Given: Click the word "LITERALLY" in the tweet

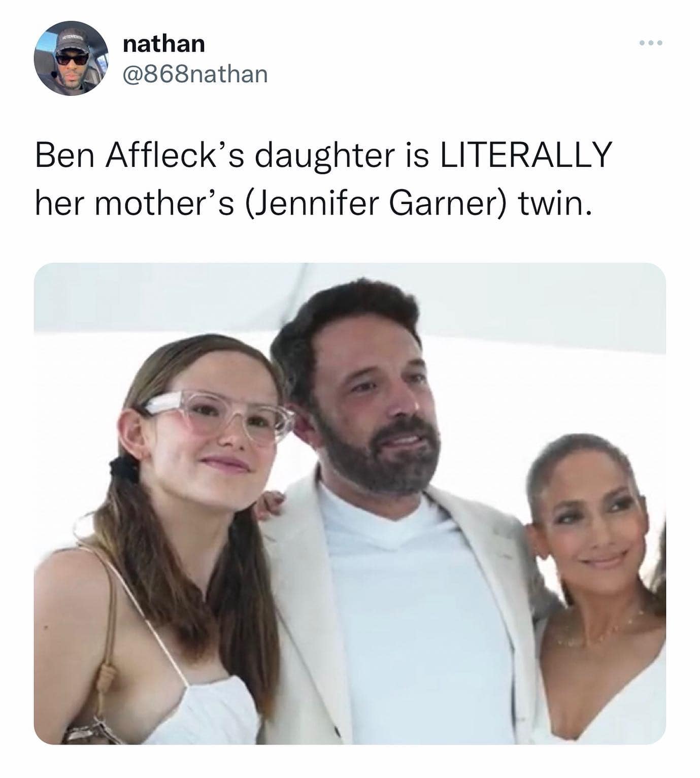Looking at the screenshot, I should tap(525, 156).
